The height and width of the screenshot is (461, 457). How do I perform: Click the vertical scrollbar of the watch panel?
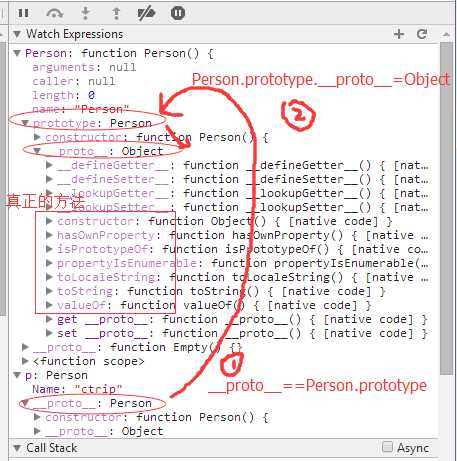[446, 207]
